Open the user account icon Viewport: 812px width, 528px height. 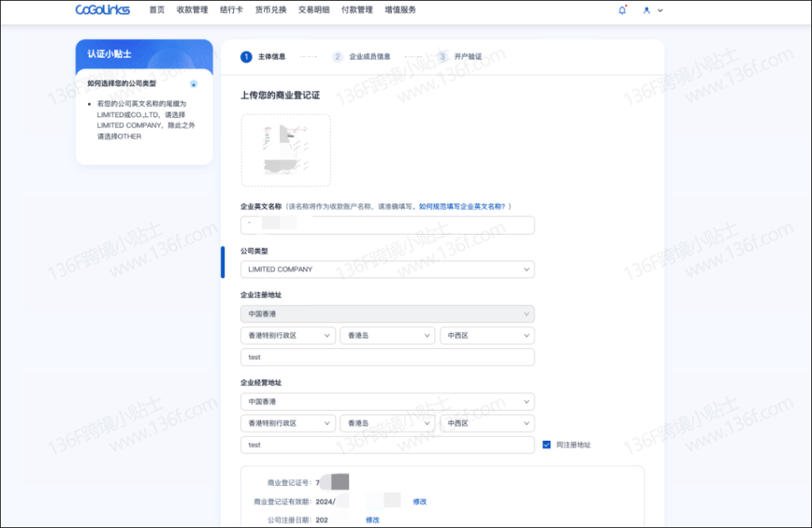point(646,10)
